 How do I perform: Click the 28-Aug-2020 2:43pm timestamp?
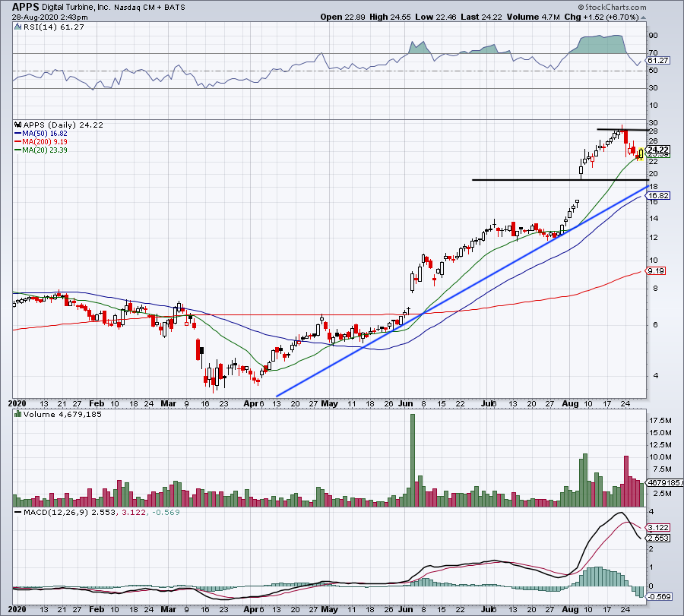point(49,17)
